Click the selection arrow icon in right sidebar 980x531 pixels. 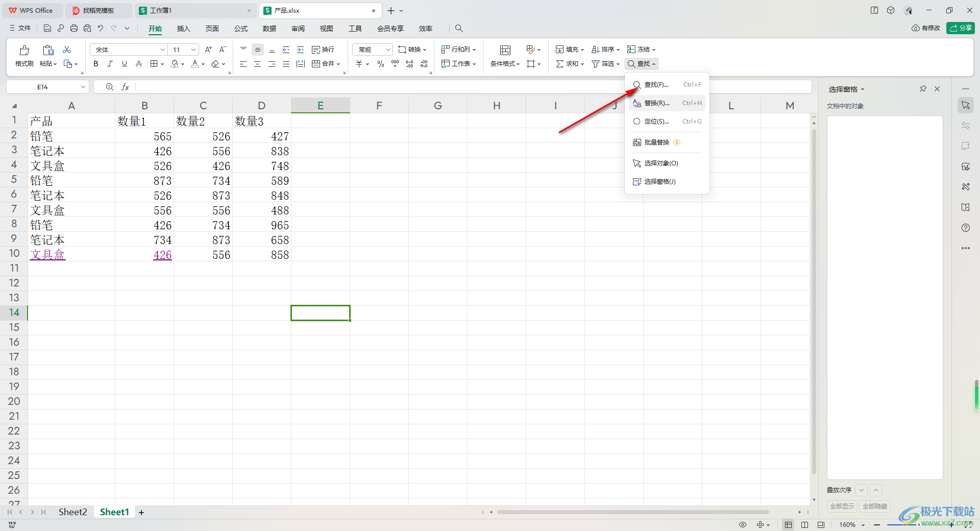click(x=966, y=105)
